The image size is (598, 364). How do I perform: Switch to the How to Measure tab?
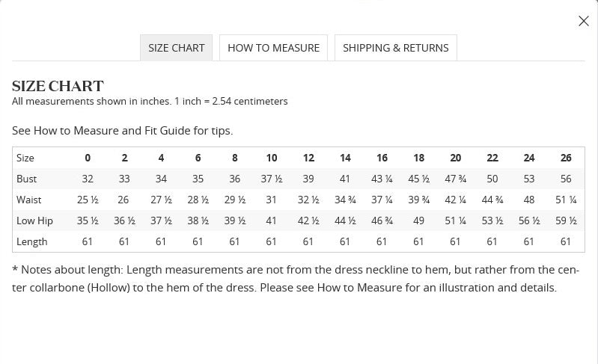tap(273, 48)
